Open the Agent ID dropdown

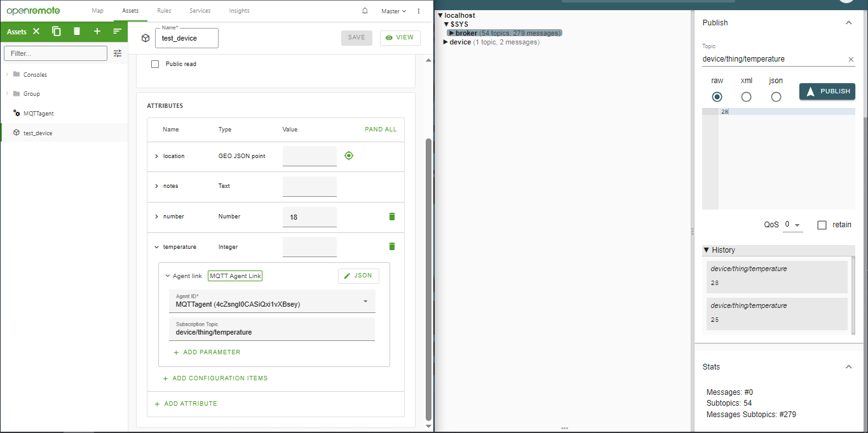[x=365, y=302]
